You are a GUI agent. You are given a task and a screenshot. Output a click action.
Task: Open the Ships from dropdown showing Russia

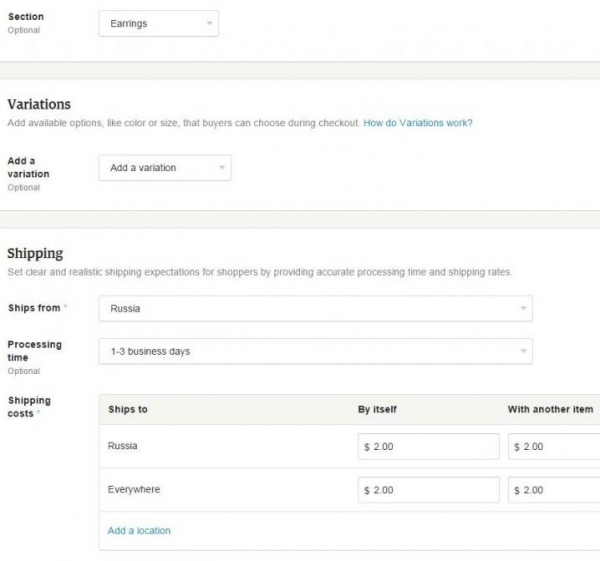pos(315,308)
